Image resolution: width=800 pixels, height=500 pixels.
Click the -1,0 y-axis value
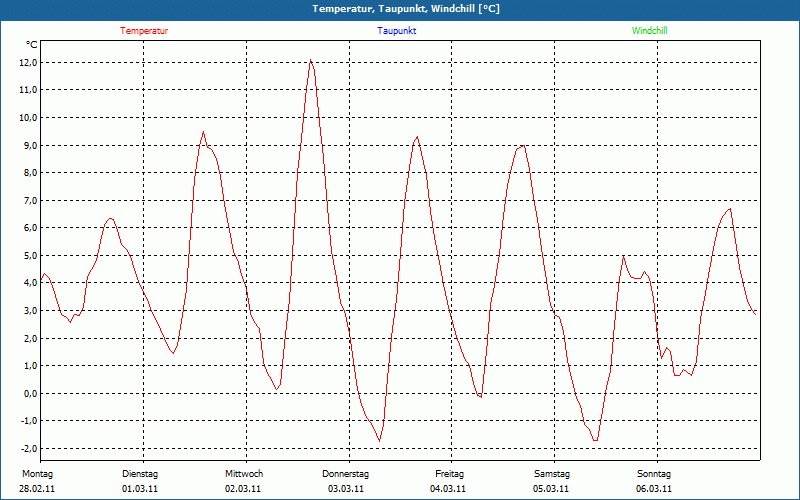tap(28, 421)
